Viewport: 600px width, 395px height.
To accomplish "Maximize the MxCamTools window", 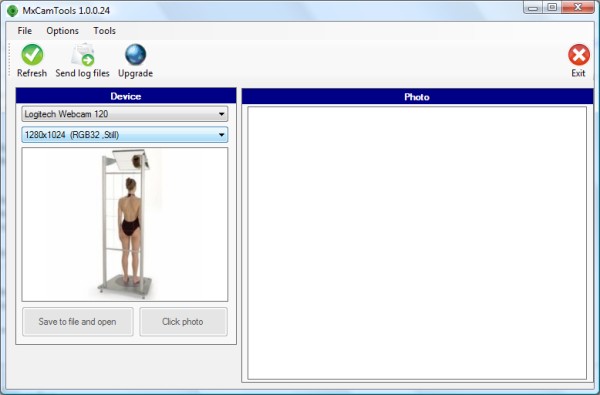I will [x=552, y=7].
